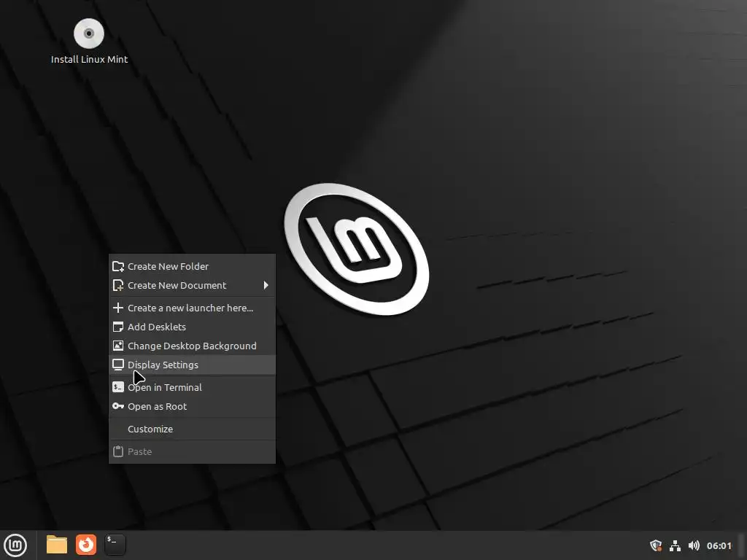
Task: Open the Terminal launcher in the panel
Action: tap(115, 545)
